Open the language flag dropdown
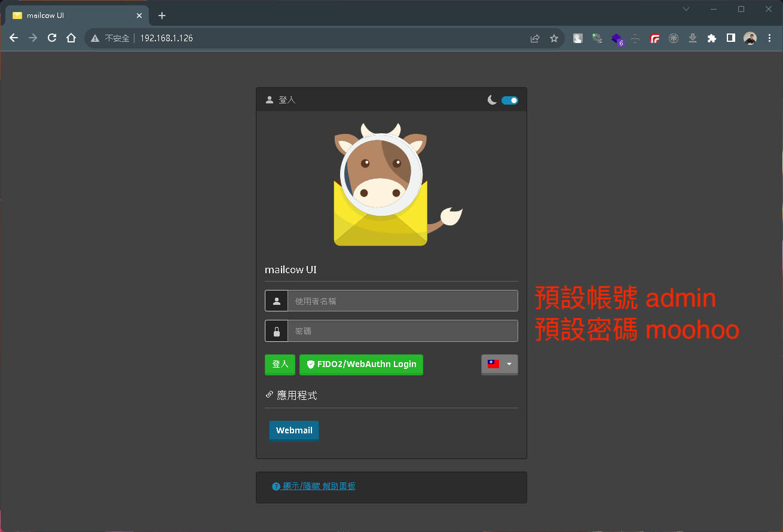This screenshot has width=783, height=532. [499, 364]
